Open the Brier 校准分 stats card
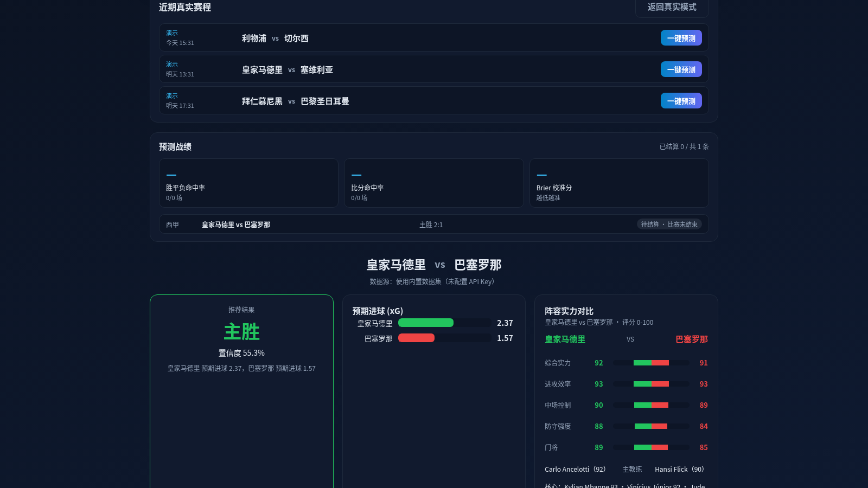868x488 pixels. (x=619, y=183)
